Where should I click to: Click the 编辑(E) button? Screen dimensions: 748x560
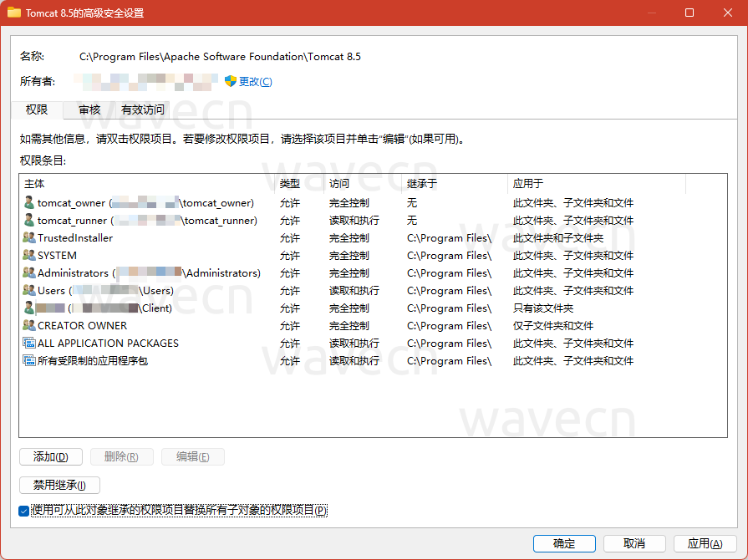tap(193, 457)
